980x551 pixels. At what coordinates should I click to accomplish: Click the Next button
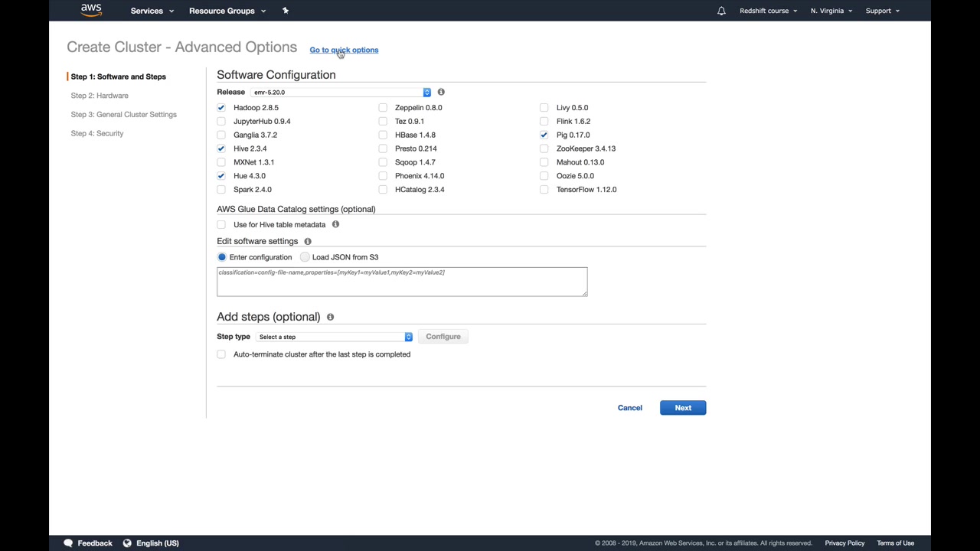point(683,408)
